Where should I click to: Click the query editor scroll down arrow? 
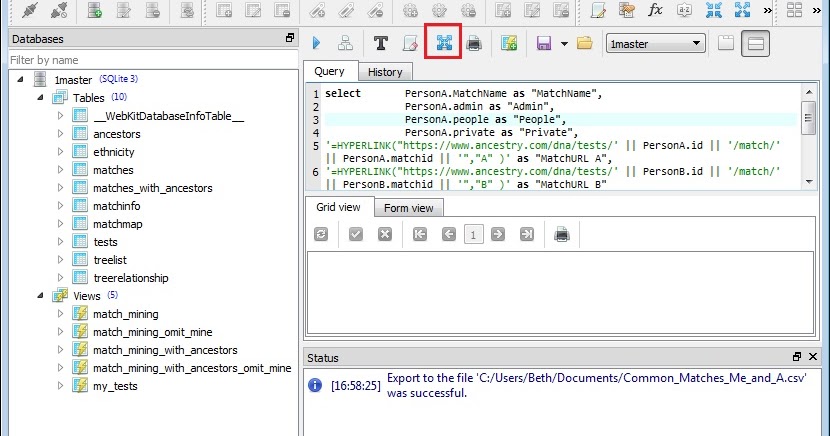[x=808, y=181]
